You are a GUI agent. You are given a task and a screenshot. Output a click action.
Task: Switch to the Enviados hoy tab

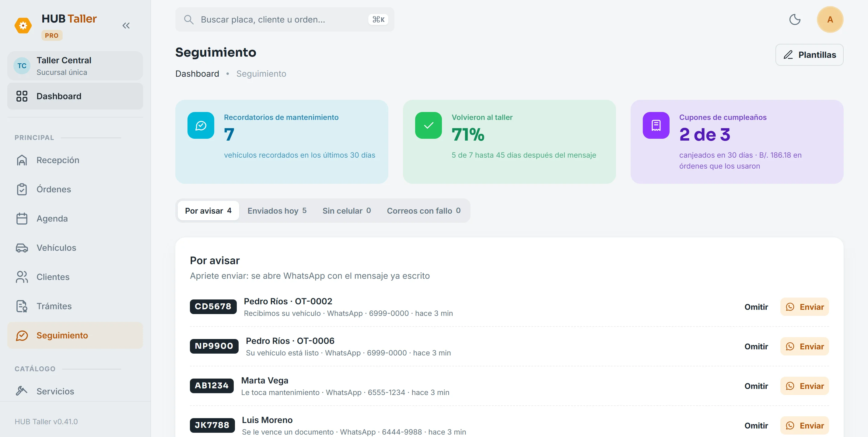tap(277, 211)
